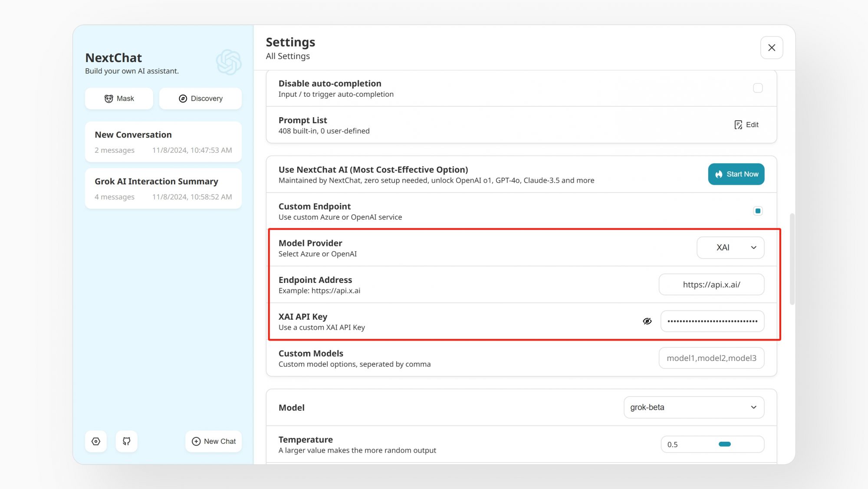Enable the Disable auto-completion checkbox
The width and height of the screenshot is (868, 489).
pos(758,88)
